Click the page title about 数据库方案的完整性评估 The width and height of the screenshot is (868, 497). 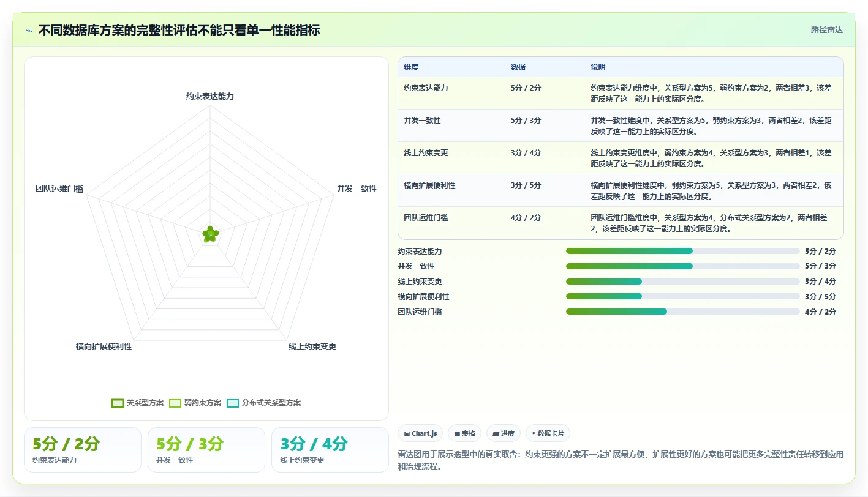pyautogui.click(x=179, y=31)
